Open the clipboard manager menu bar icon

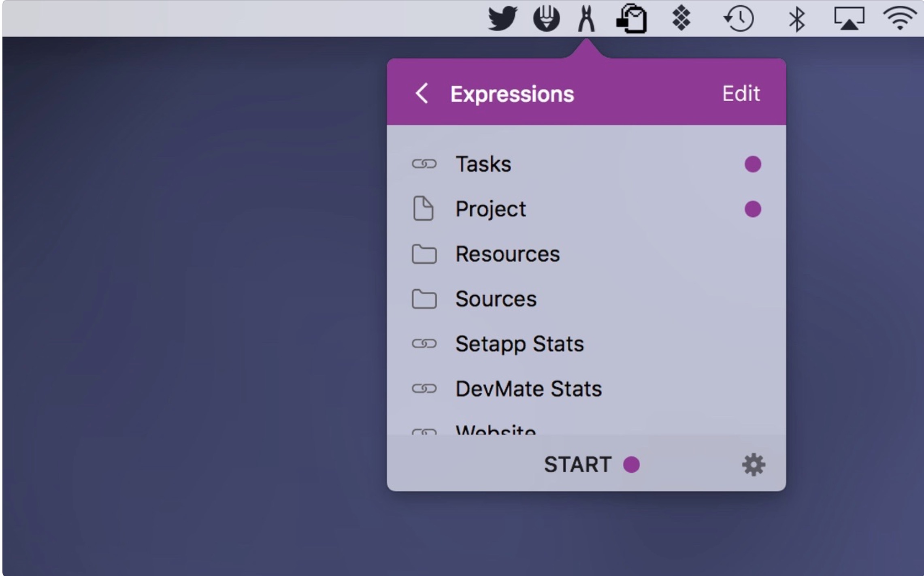(632, 19)
